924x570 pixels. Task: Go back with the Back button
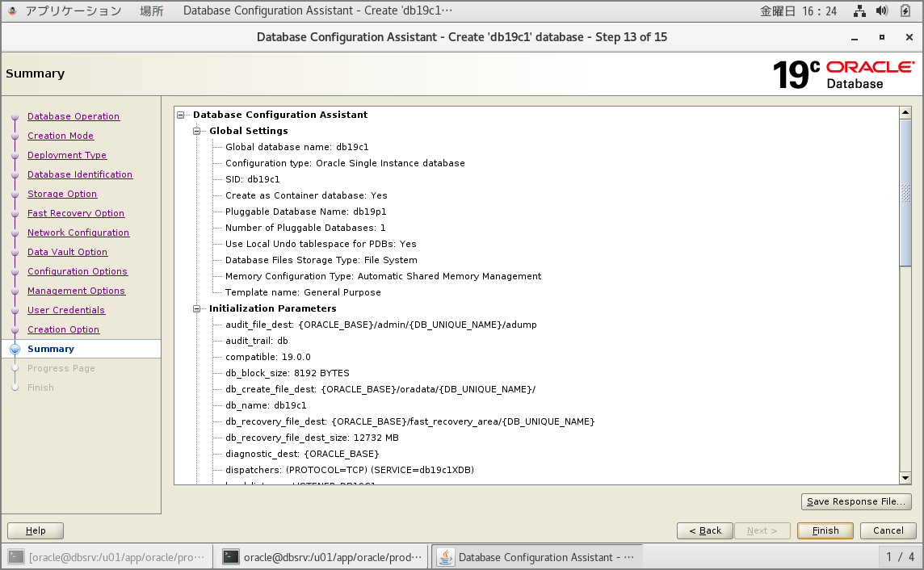[x=704, y=530]
